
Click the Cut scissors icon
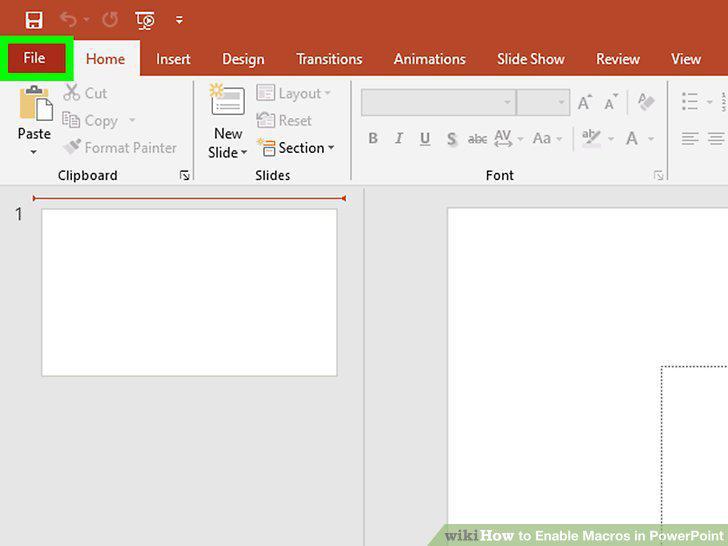click(72, 93)
